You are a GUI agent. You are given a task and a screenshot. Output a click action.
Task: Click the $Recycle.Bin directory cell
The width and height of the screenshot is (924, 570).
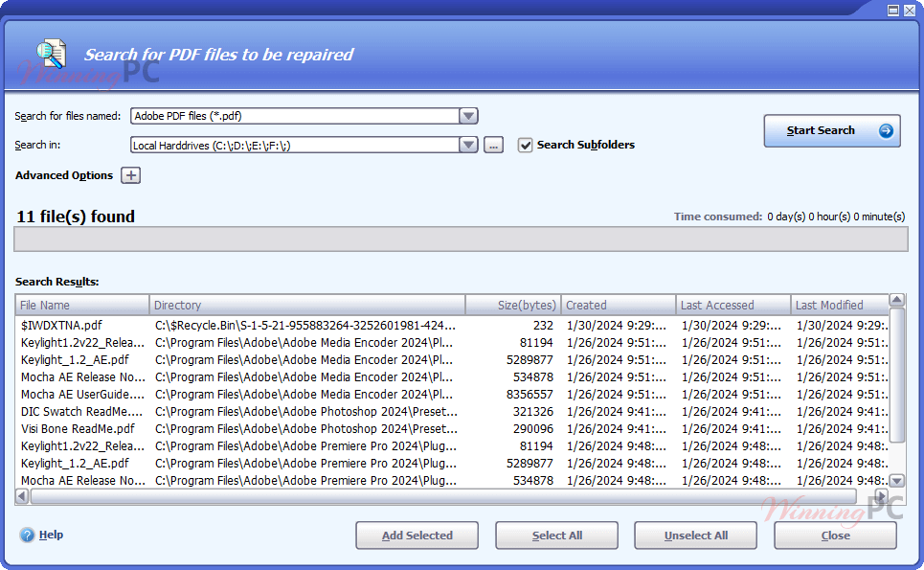pyautogui.click(x=305, y=326)
